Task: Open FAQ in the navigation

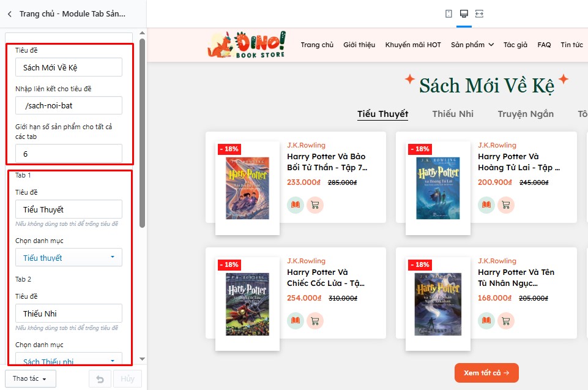Action: tap(544, 45)
